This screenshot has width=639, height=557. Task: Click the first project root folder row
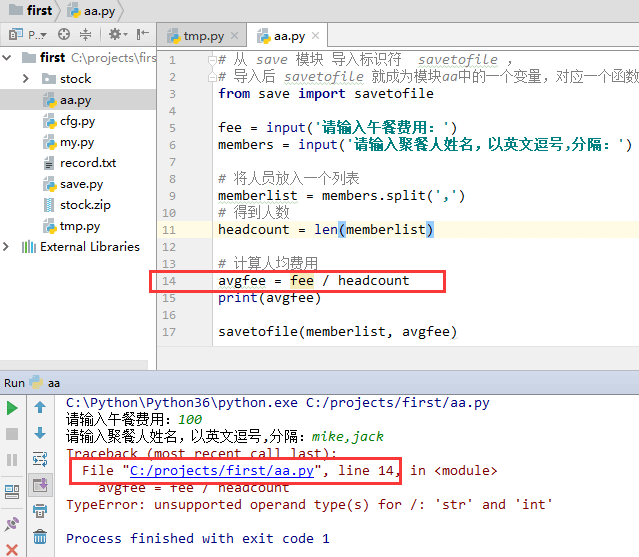78,58
